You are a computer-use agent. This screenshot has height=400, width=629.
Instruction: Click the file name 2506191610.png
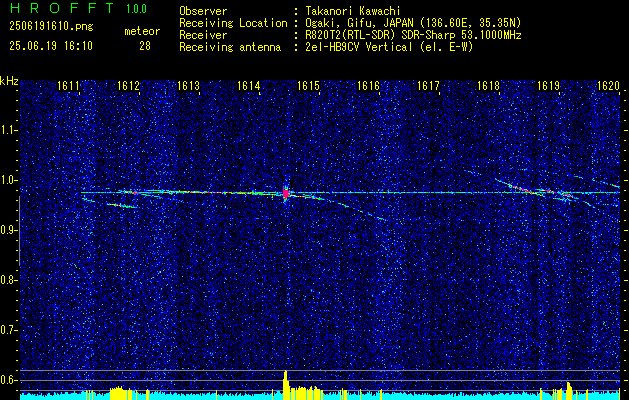pyautogui.click(x=51, y=27)
